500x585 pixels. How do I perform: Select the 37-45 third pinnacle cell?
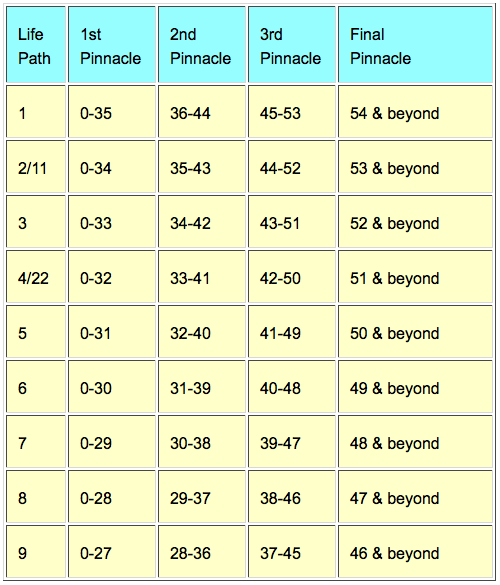point(292,551)
